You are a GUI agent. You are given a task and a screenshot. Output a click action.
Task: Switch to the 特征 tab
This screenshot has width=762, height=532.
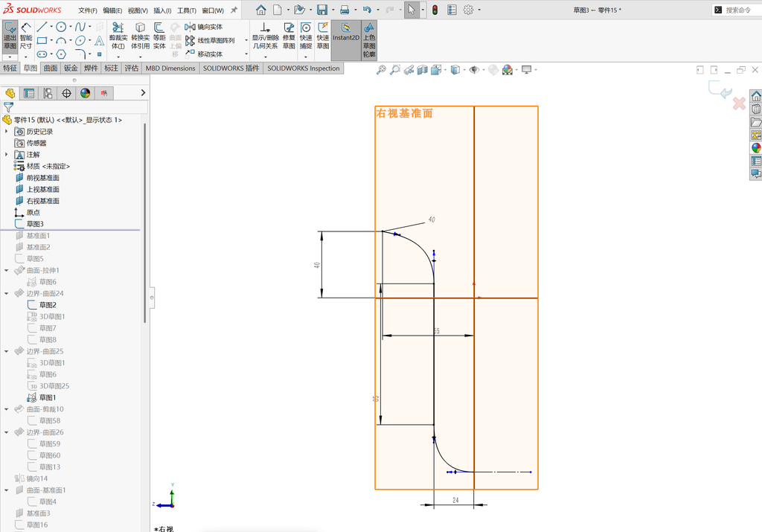coord(10,68)
